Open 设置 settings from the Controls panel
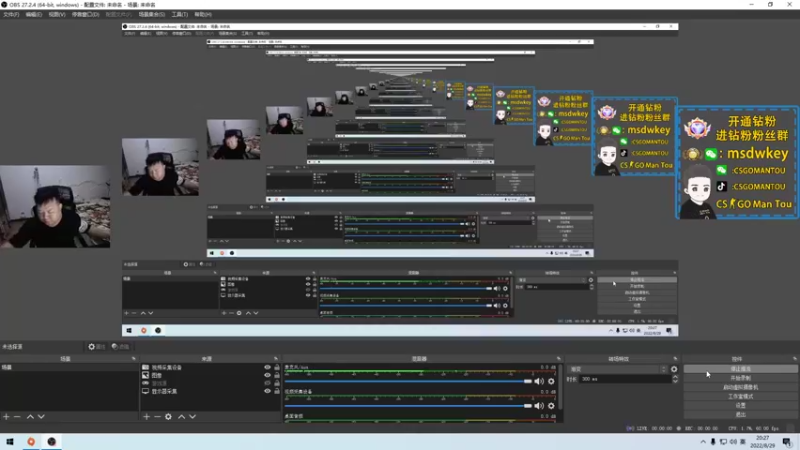 pos(740,406)
